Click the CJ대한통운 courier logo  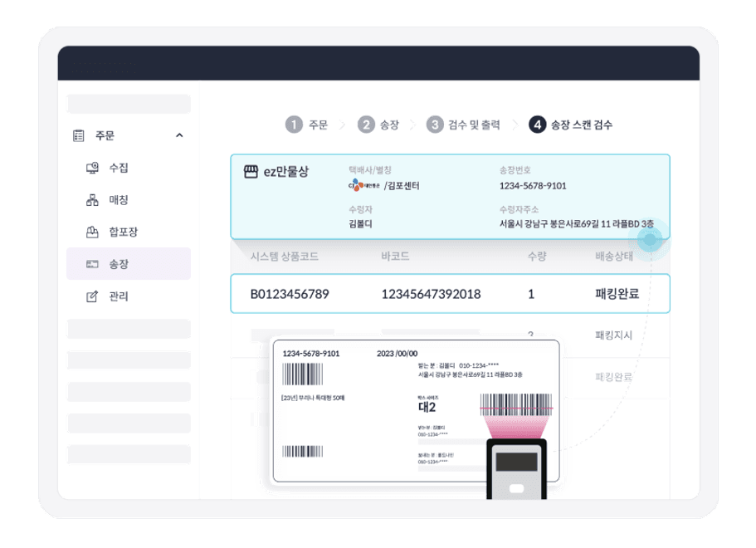364,185
